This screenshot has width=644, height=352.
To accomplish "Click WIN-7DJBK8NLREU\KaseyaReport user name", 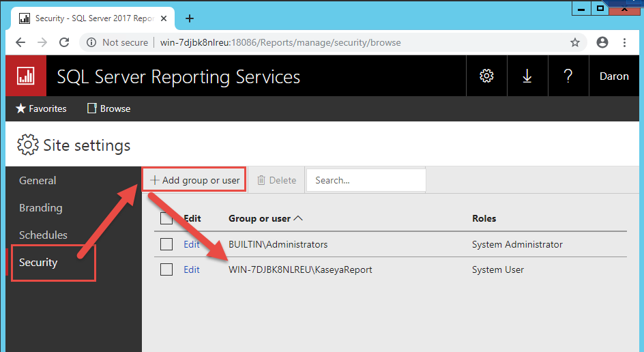I will (x=300, y=270).
